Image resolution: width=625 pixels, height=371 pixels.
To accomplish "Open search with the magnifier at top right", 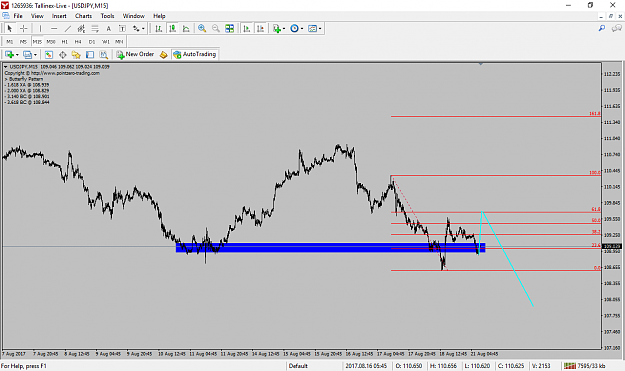I will [x=602, y=28].
